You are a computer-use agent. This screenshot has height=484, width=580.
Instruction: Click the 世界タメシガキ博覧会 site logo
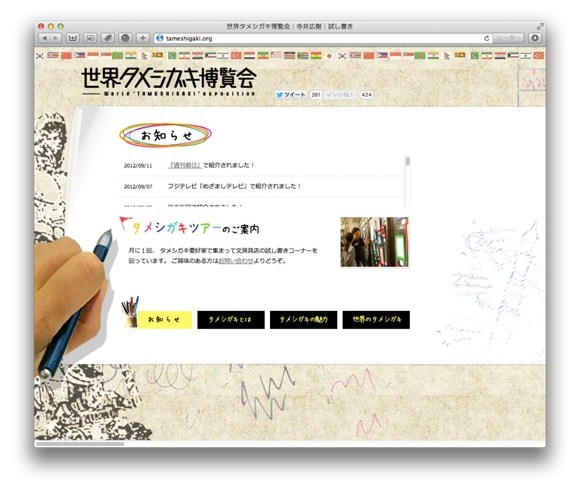click(169, 78)
